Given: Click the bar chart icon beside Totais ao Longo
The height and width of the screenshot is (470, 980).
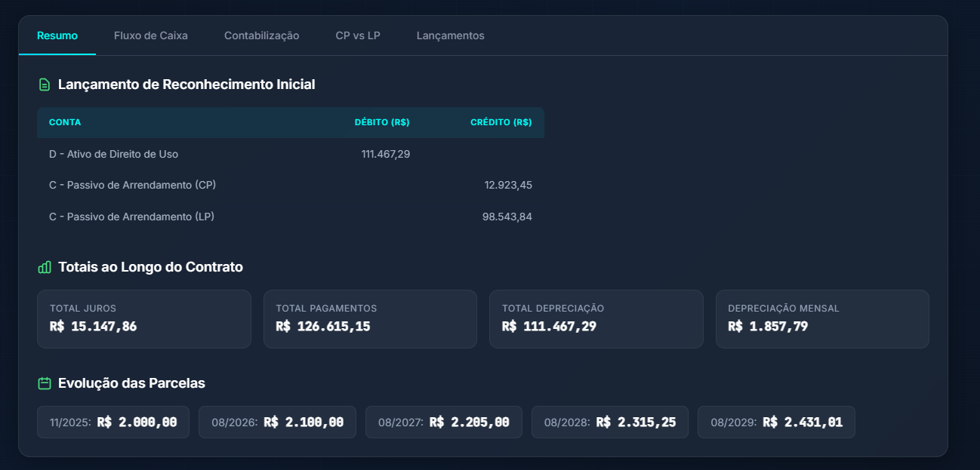Looking at the screenshot, I should (x=45, y=267).
